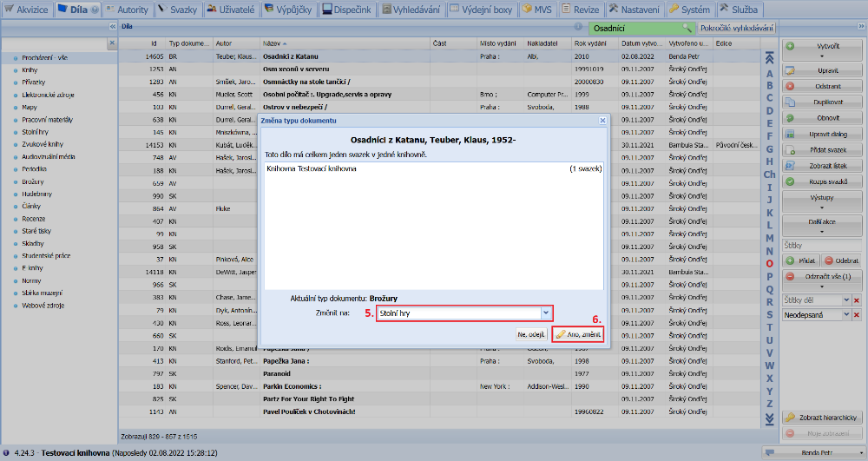Confirm with the Ano, změnit button
Image resolution: width=868 pixels, height=461 pixels.
point(577,334)
